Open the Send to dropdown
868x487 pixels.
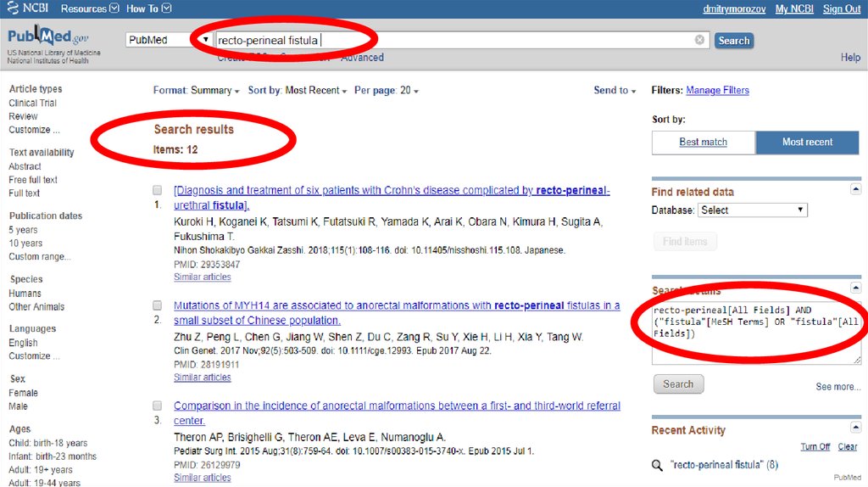tap(615, 91)
